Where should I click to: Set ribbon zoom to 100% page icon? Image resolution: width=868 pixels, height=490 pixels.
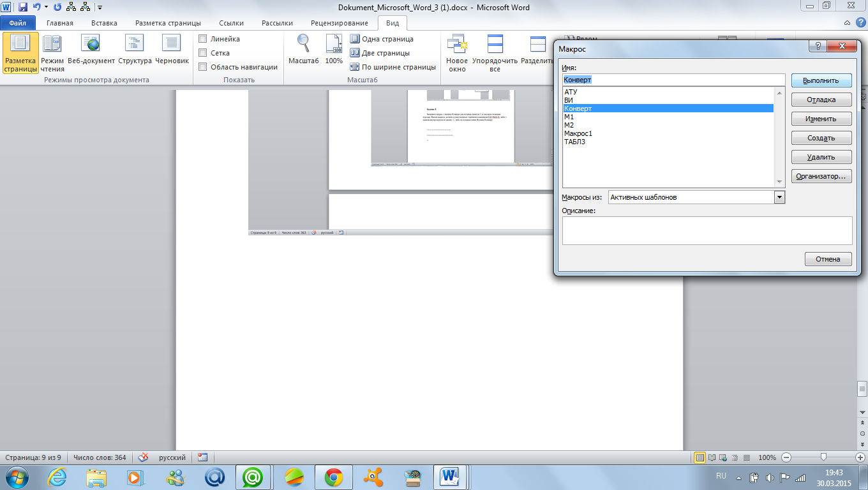(x=334, y=50)
